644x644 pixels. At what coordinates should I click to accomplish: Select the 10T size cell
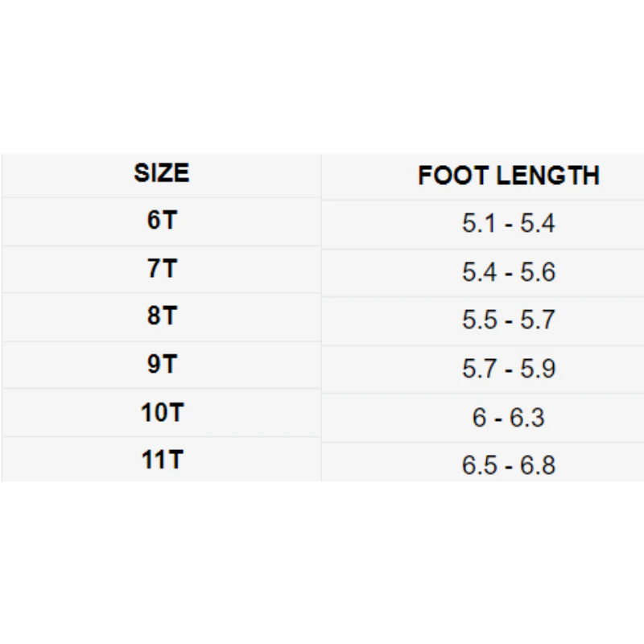tap(161, 413)
